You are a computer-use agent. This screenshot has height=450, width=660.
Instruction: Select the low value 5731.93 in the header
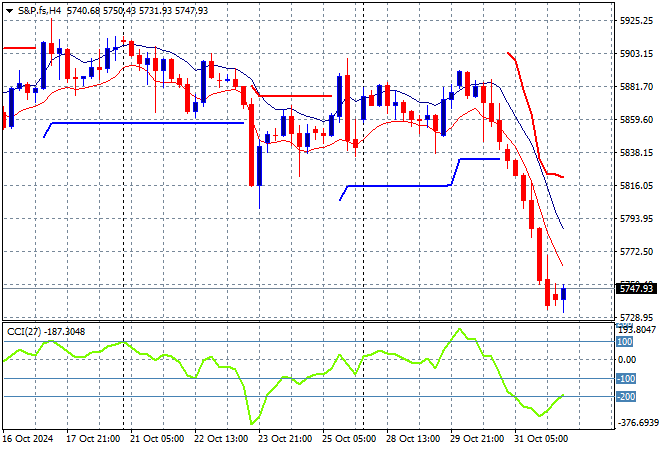[155, 11]
